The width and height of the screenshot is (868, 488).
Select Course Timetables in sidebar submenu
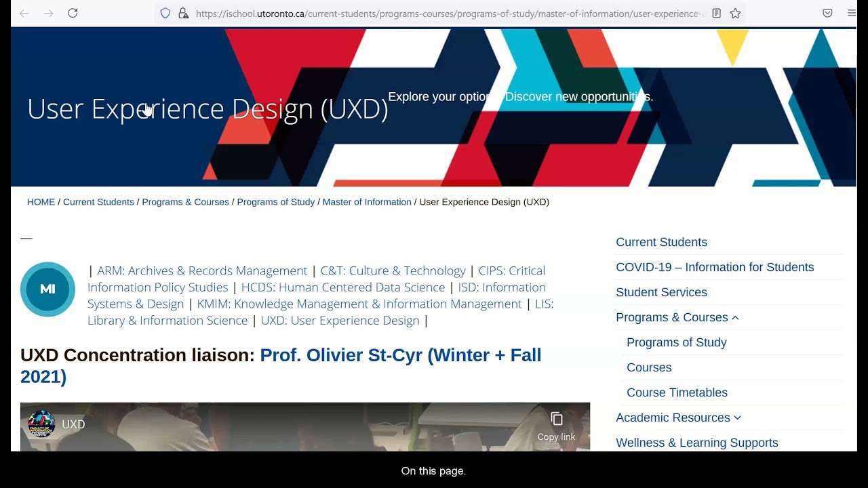click(x=677, y=392)
